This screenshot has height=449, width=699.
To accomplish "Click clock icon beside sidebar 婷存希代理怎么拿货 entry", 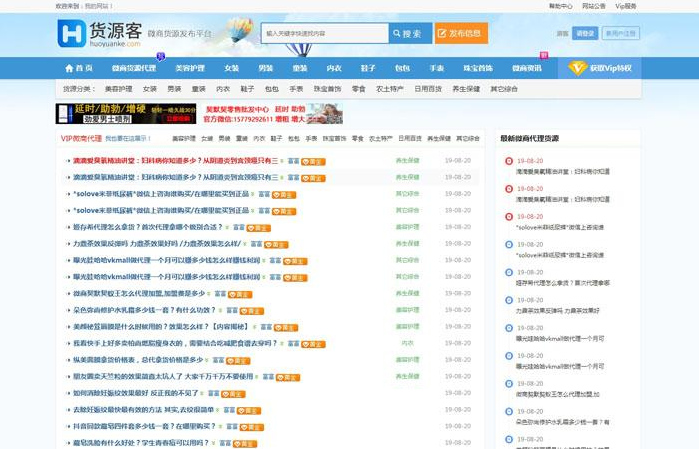I will click(509, 272).
